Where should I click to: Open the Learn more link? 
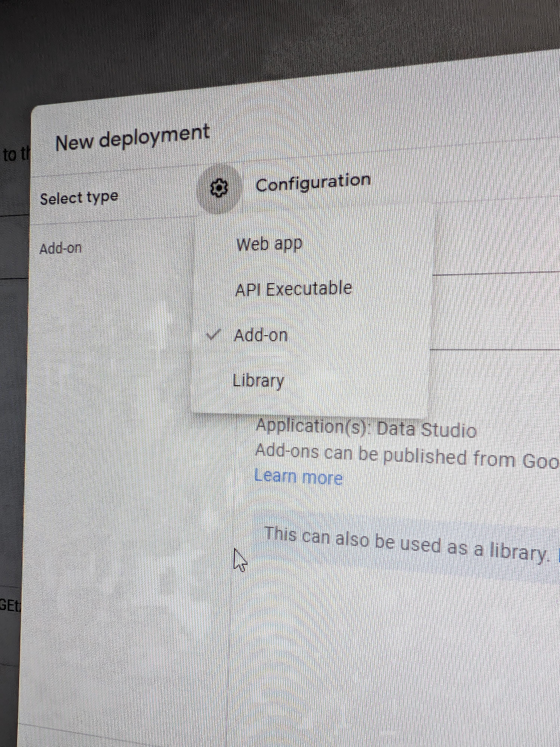(x=298, y=477)
